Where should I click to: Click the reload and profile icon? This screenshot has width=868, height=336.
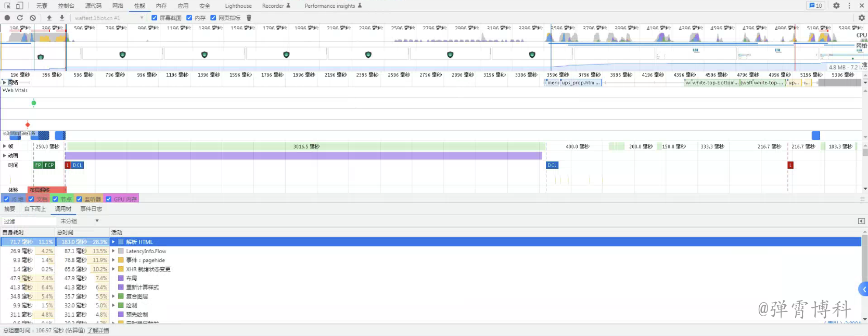coord(20,18)
